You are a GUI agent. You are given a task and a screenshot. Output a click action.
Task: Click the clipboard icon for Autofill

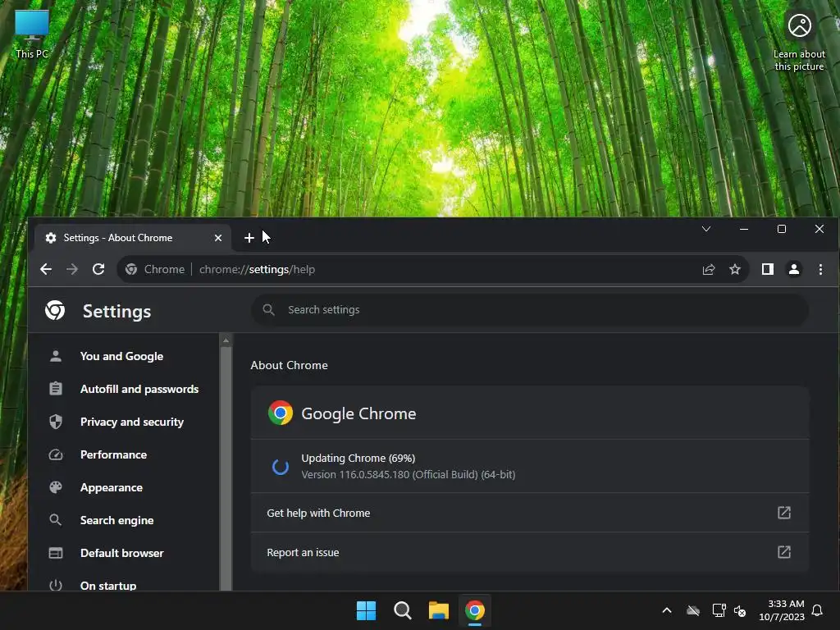point(56,389)
